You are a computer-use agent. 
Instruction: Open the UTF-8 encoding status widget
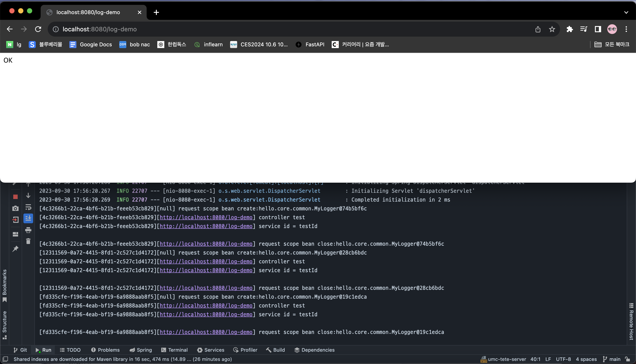click(x=563, y=359)
